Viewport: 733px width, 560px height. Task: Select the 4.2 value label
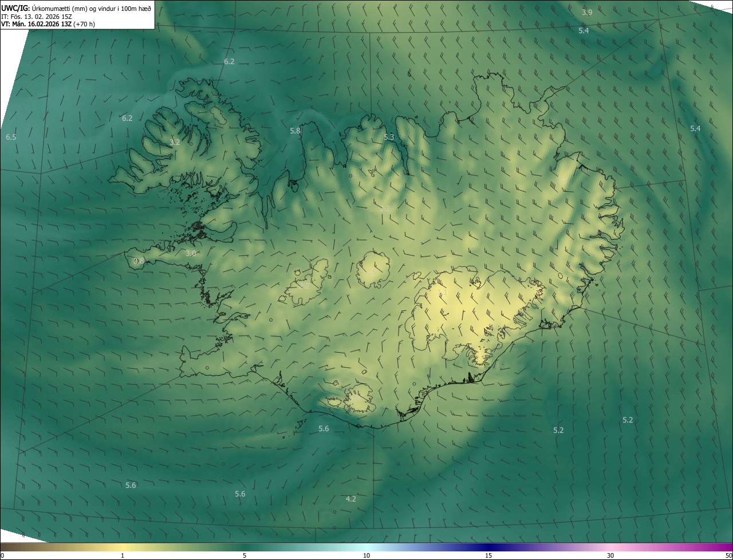351,499
